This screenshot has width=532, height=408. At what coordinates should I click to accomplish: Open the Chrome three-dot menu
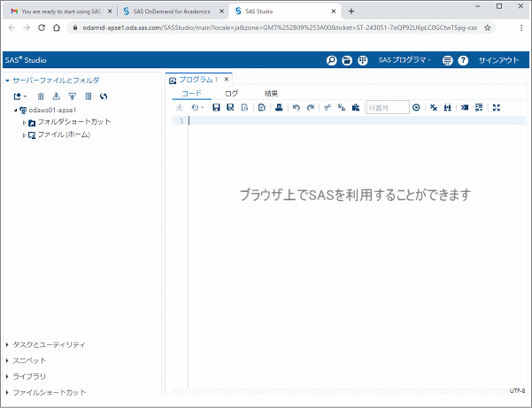pyautogui.click(x=521, y=27)
